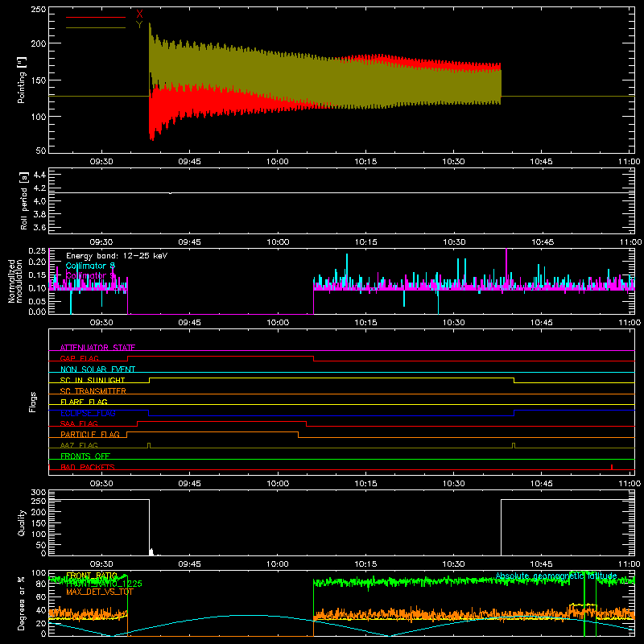Click the 10:30 time label below modulation plot
The image size is (644, 644).
tap(454, 323)
